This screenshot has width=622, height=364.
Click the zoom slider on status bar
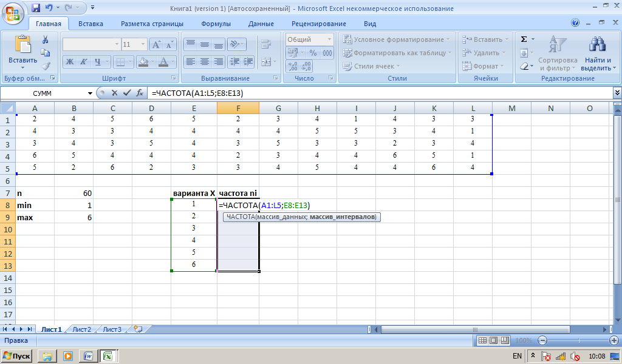[578, 340]
